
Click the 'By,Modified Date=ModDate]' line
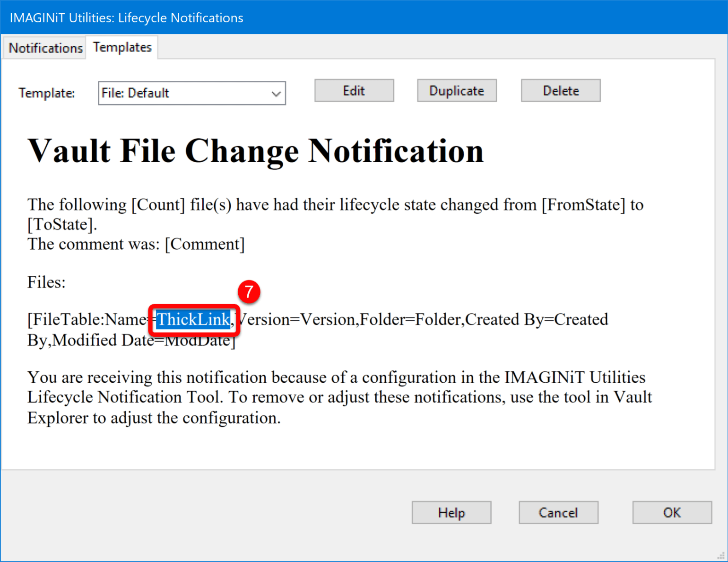pyautogui.click(x=131, y=340)
